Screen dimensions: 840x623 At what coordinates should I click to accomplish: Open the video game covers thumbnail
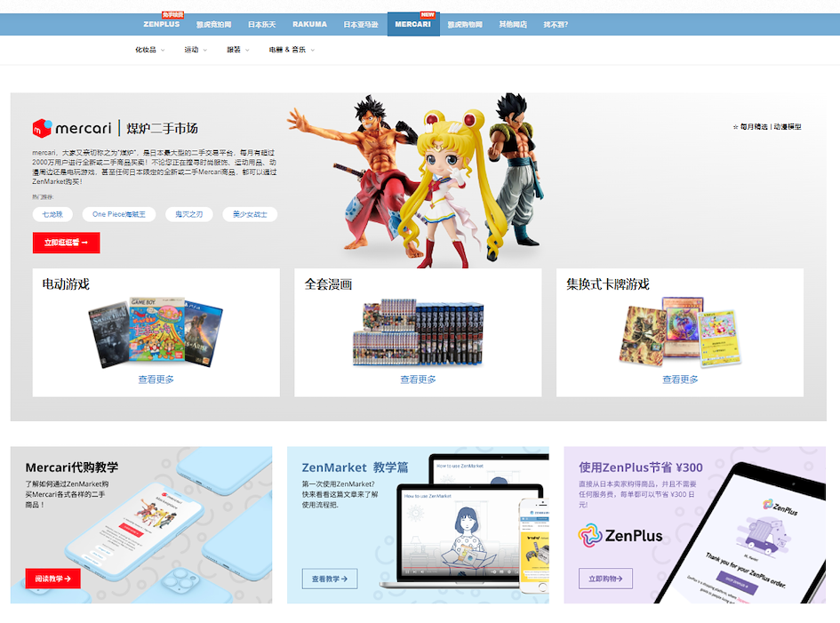[x=156, y=332]
